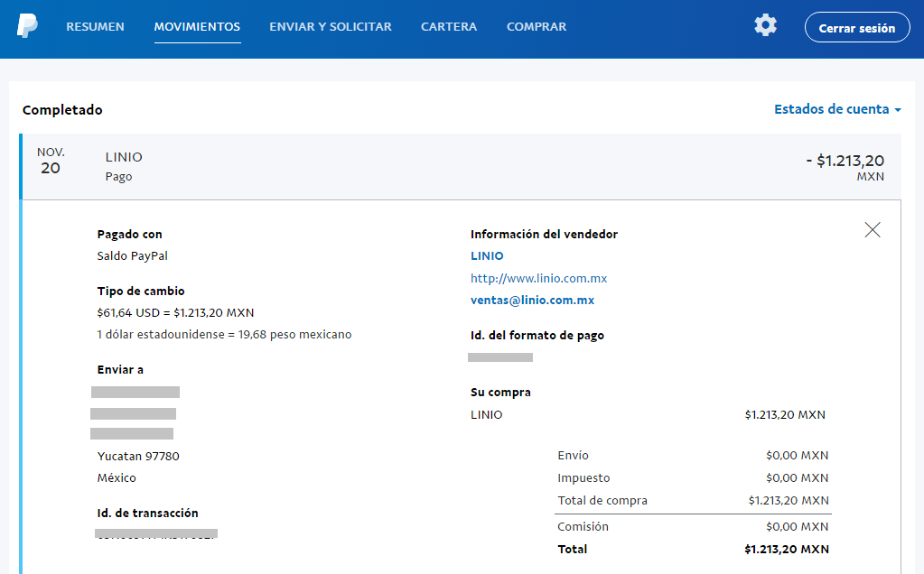Click the NOV. 20 date label
The image size is (924, 574).
[x=51, y=161]
